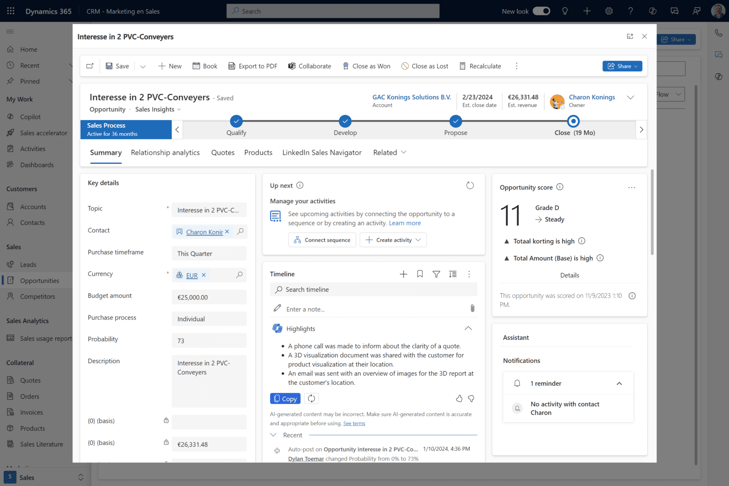Give thumbs up to the highlights

point(459,399)
